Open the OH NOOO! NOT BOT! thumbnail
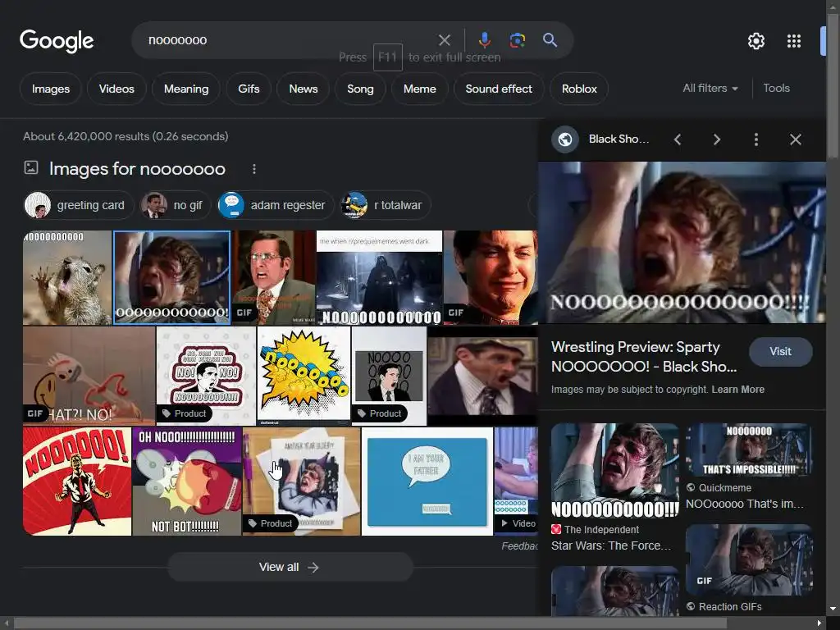840x630 pixels. point(187,481)
